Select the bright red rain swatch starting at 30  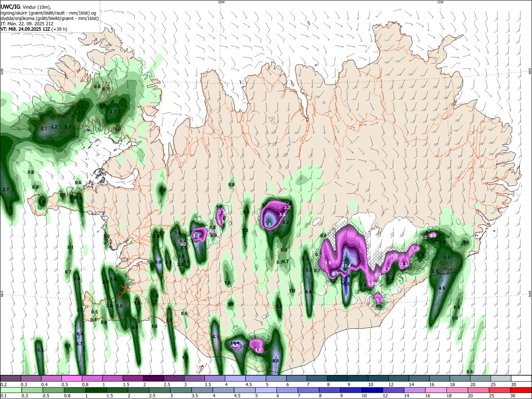coord(521,390)
